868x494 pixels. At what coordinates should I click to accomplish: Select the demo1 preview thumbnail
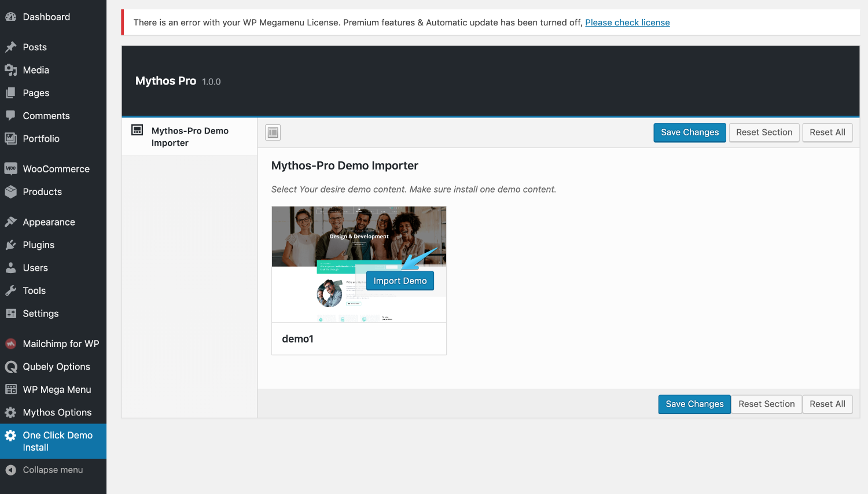359,264
